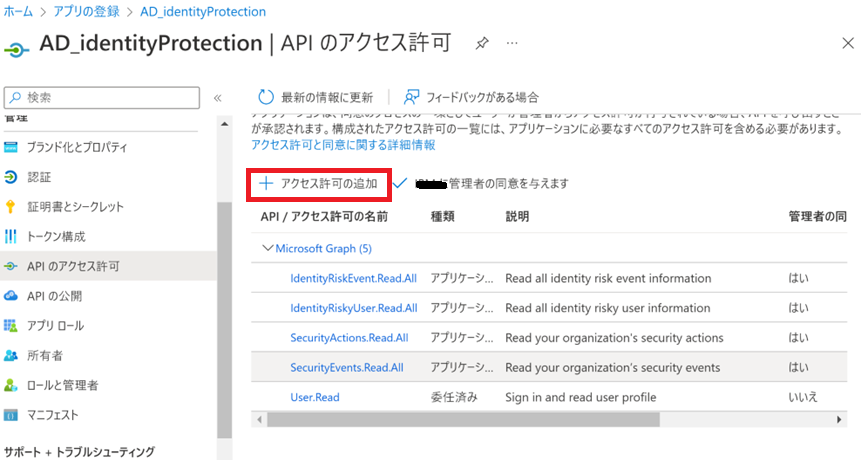Screen dimensions: 861x460
Task: Click the token configuration bars icon
Action: 10,237
